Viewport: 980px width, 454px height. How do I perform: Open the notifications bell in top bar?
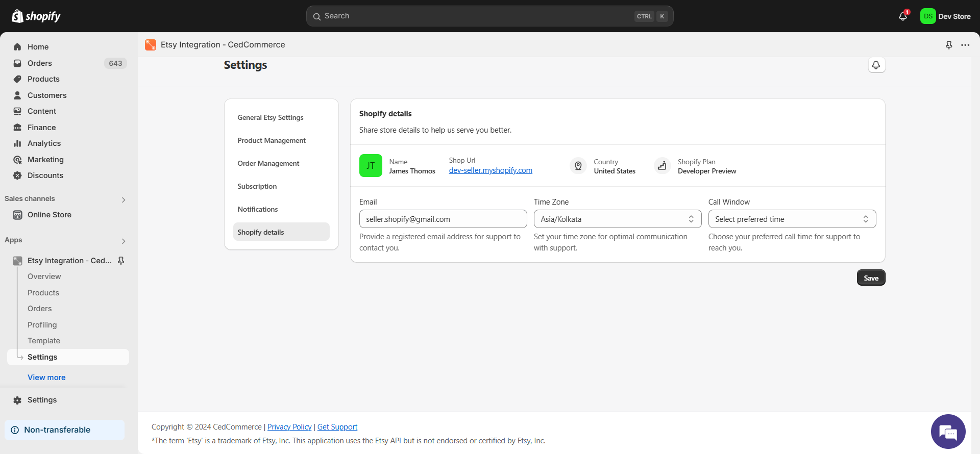903,16
